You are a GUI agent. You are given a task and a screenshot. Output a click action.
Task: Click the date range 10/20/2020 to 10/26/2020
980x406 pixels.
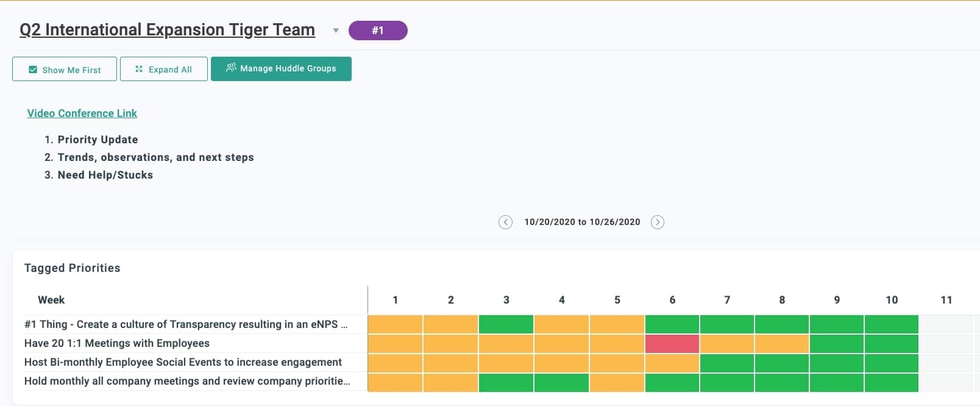pos(582,222)
